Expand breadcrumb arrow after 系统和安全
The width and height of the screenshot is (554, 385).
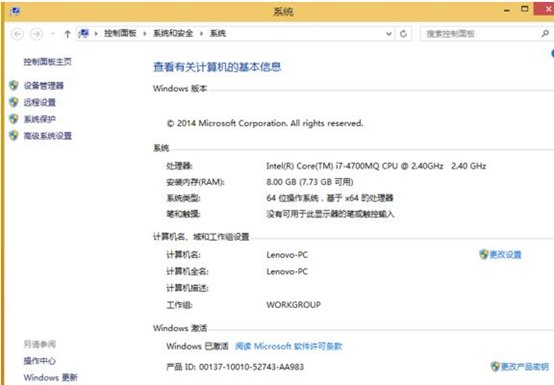coord(201,34)
